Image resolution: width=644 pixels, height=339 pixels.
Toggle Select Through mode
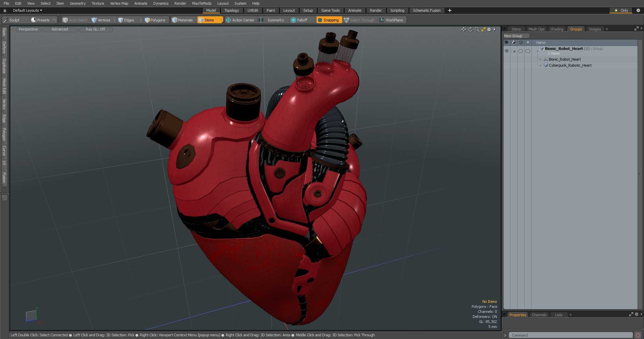pyautogui.click(x=360, y=20)
